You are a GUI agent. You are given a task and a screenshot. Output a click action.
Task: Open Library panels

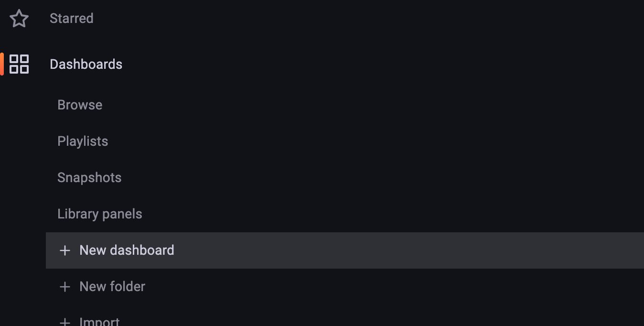click(x=100, y=214)
